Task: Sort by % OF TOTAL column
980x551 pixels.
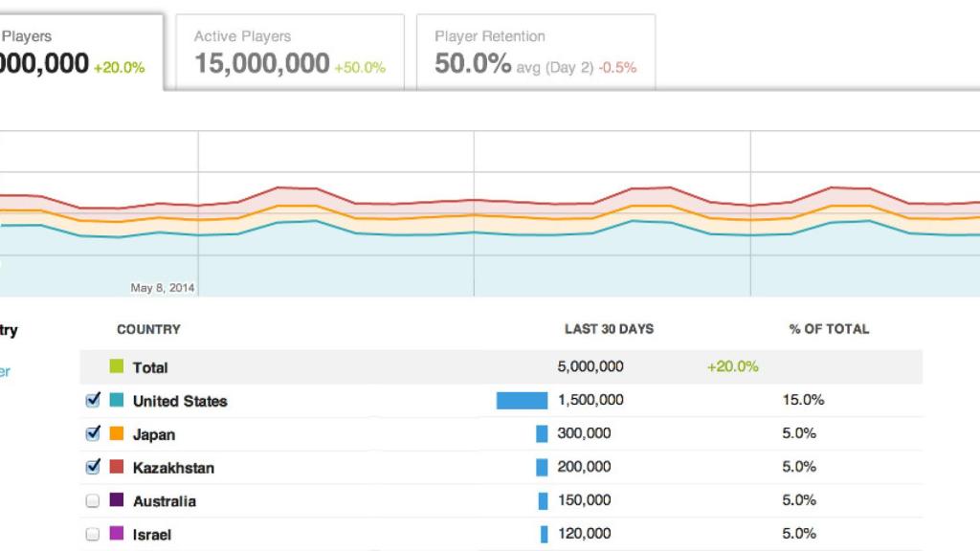Action: pyautogui.click(x=829, y=329)
